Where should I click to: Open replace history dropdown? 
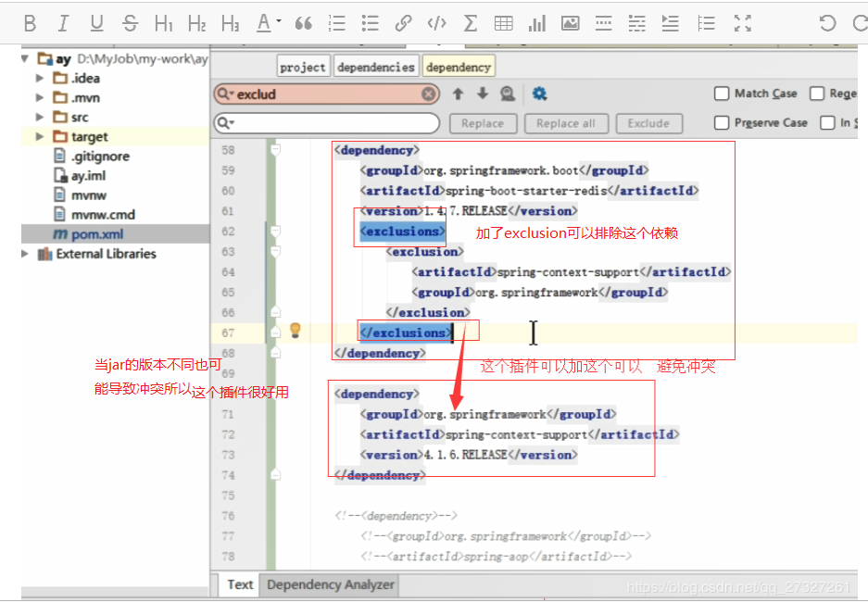coord(226,123)
